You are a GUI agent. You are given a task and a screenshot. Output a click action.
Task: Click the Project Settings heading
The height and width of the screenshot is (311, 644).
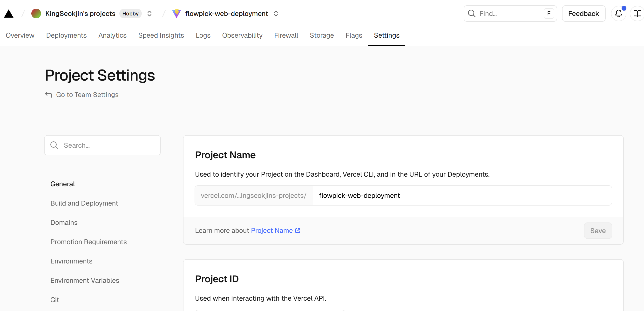tap(100, 75)
